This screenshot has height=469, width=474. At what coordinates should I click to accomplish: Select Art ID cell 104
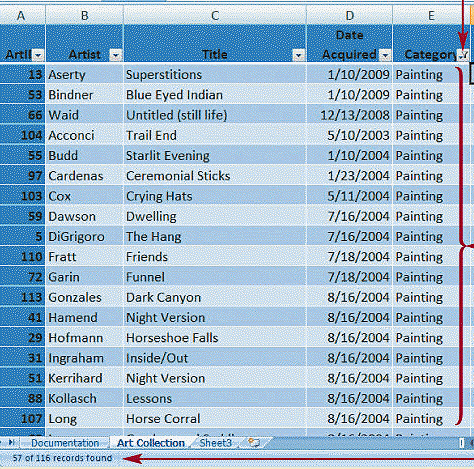pyautogui.click(x=22, y=135)
